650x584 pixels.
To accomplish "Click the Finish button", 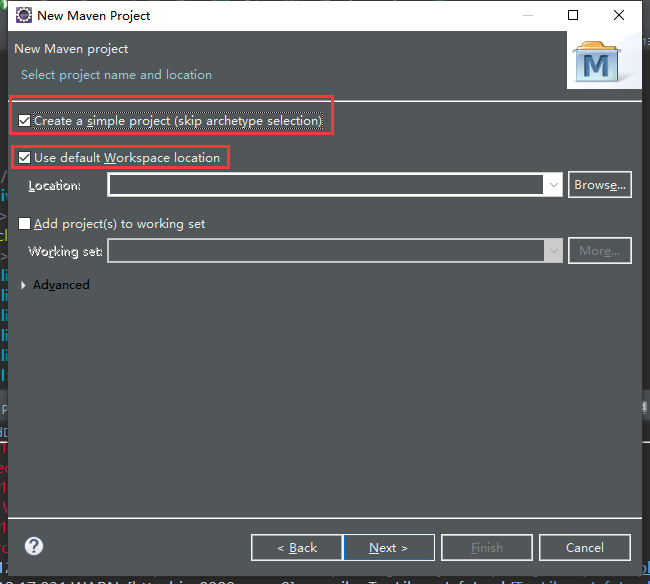I will coord(487,548).
